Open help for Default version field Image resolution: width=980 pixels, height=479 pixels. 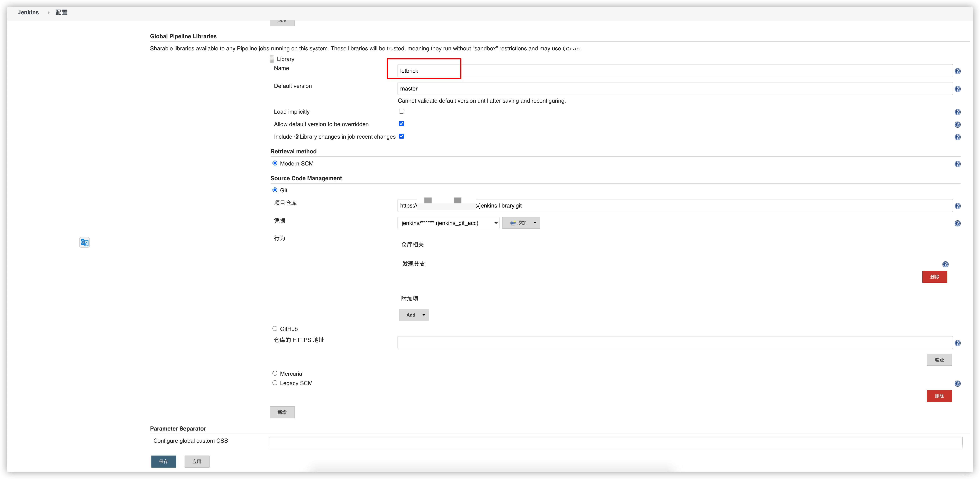click(x=958, y=89)
